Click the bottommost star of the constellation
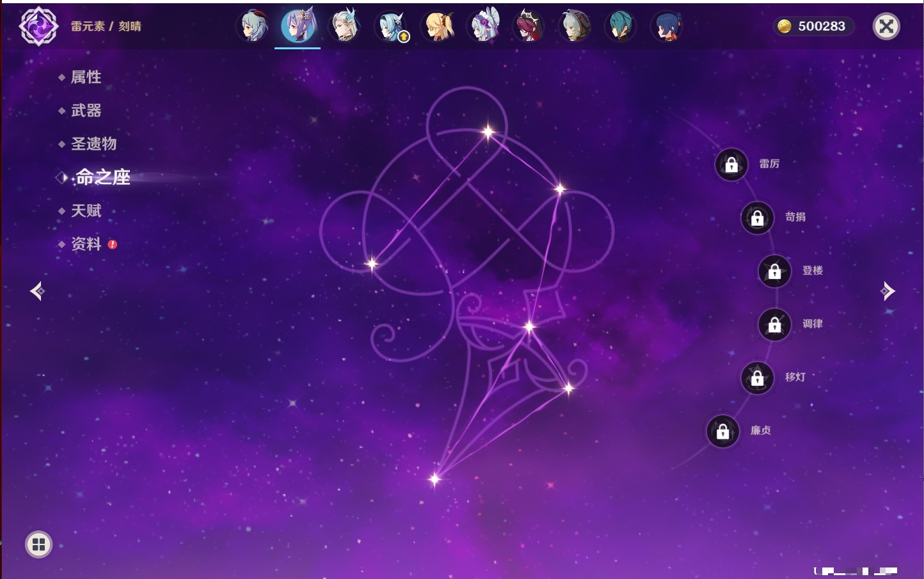Viewport: 924px width, 579px height. [434, 479]
